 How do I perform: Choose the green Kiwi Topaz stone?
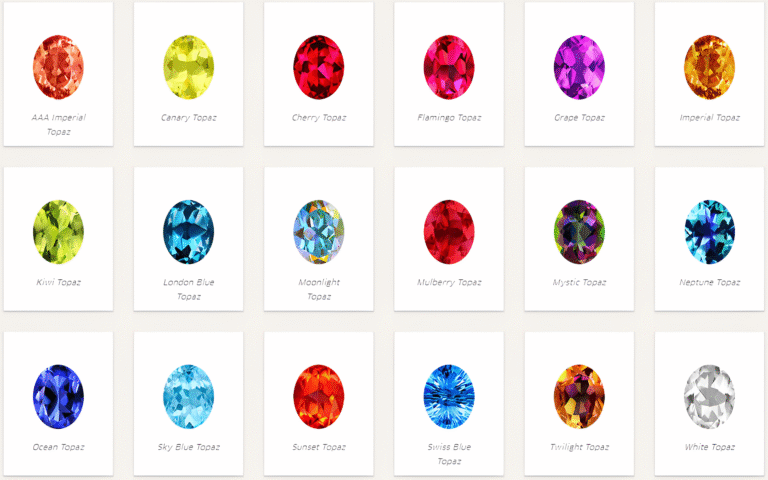58,232
